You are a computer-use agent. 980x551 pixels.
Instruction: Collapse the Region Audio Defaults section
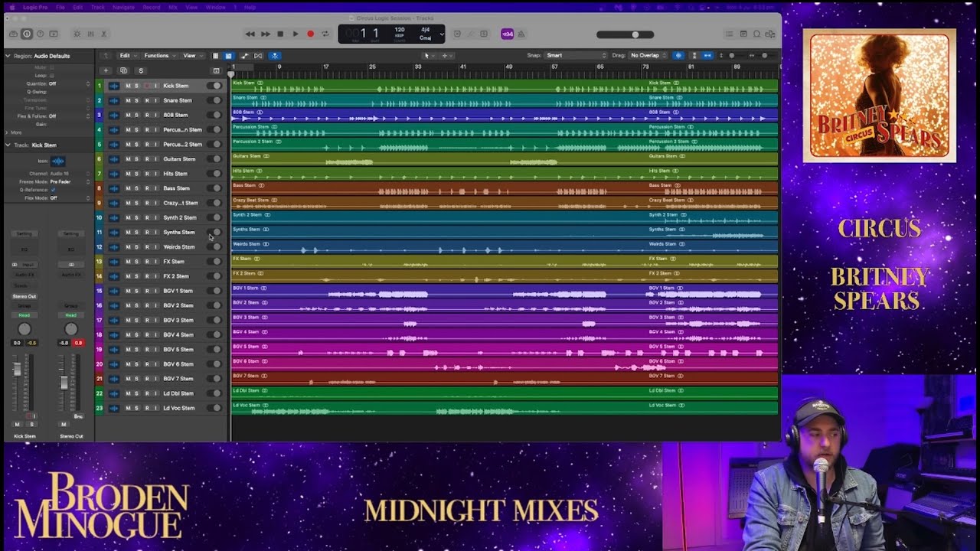tap(8, 56)
